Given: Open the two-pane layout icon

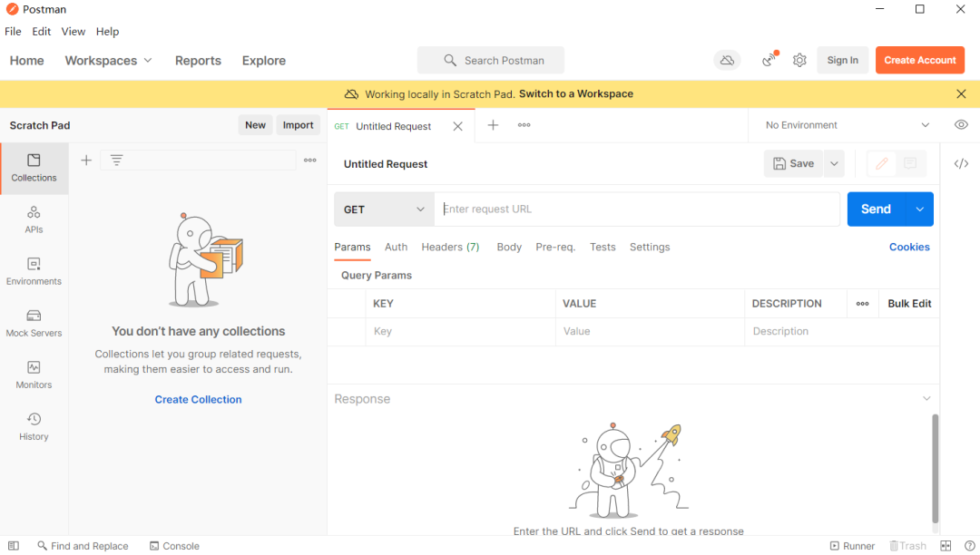Looking at the screenshot, I should pos(946,546).
